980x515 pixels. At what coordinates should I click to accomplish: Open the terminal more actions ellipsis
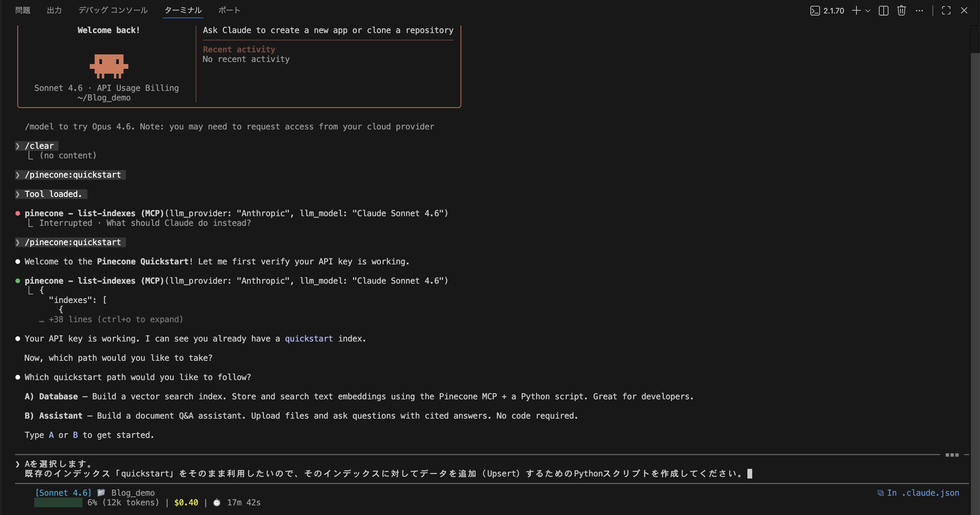(919, 11)
